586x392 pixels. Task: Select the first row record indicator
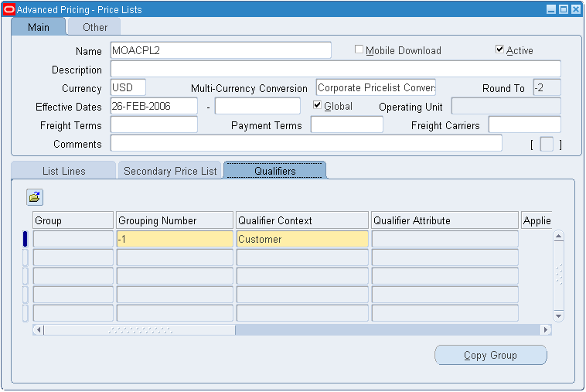[25, 239]
